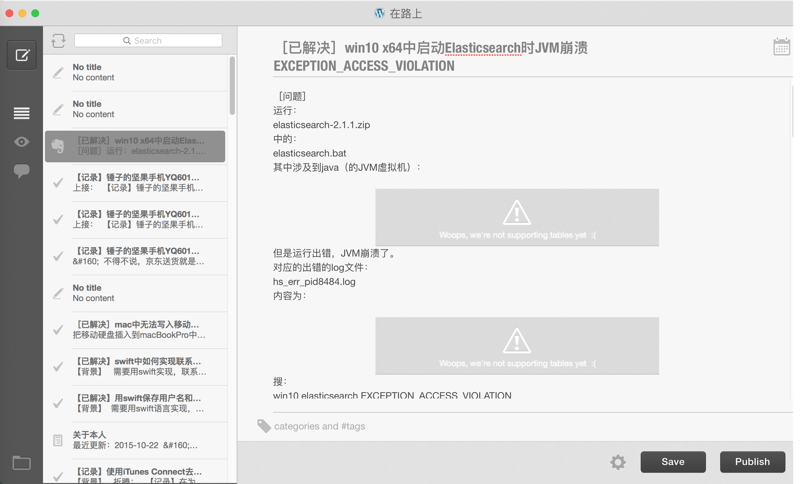Click the line 'elasticsearch.bat' in editor
Viewport: 800px width, 484px height.
point(310,154)
